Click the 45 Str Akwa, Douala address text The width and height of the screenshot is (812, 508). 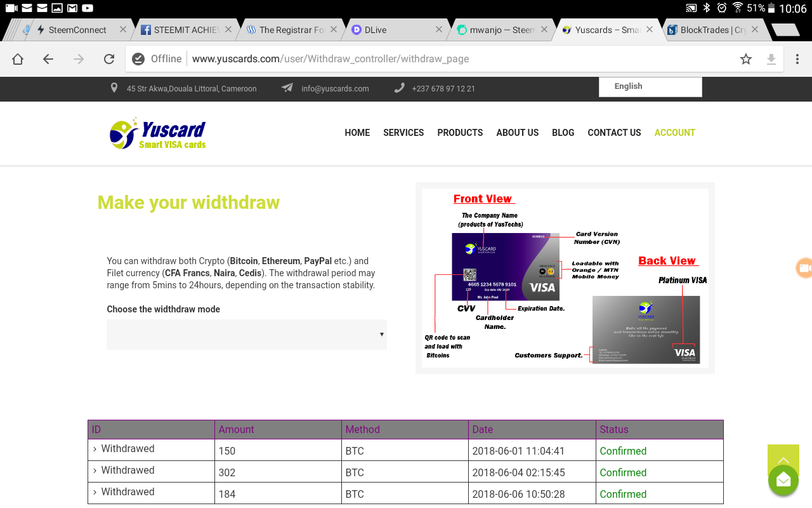192,89
